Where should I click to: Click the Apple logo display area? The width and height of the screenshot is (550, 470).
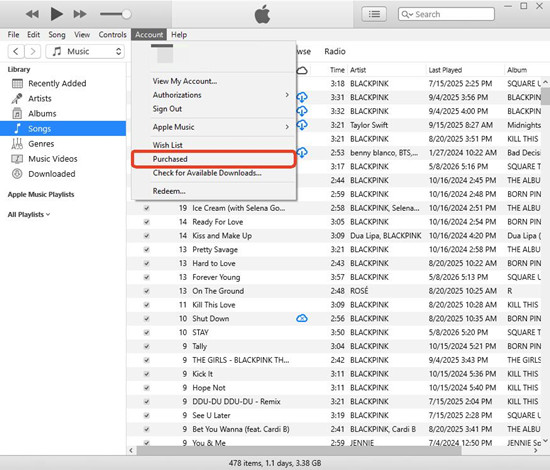(x=262, y=14)
